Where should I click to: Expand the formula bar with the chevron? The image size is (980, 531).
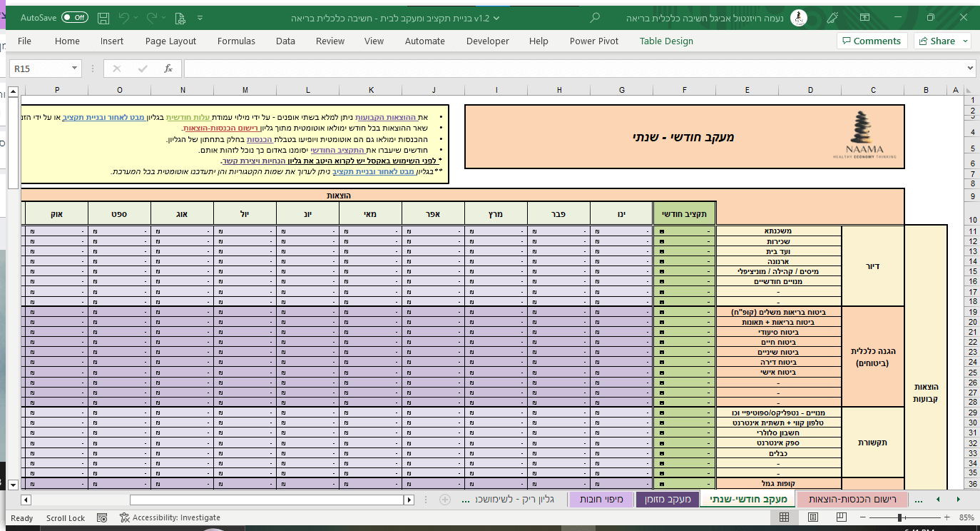coord(970,69)
